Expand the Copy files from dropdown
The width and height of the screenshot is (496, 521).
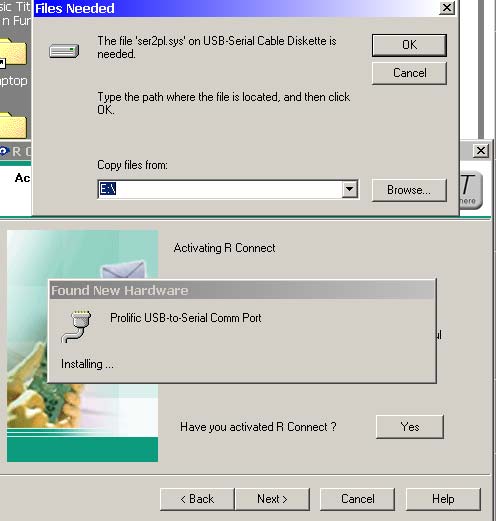(x=349, y=189)
